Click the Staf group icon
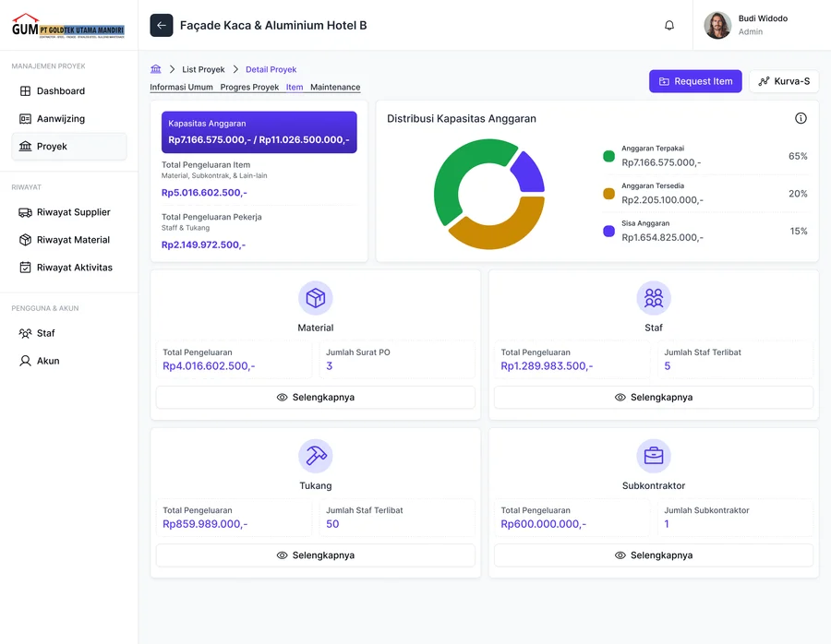The image size is (831, 644). (x=654, y=298)
